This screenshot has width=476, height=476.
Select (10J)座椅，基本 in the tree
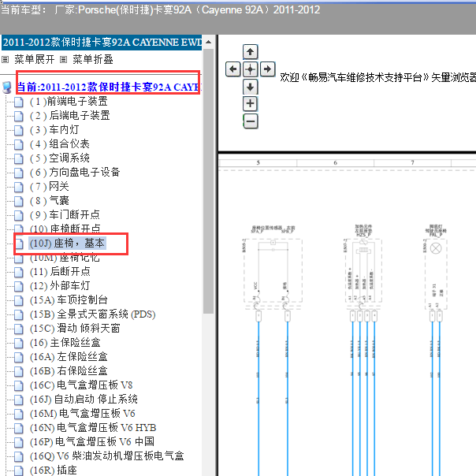[68, 244]
